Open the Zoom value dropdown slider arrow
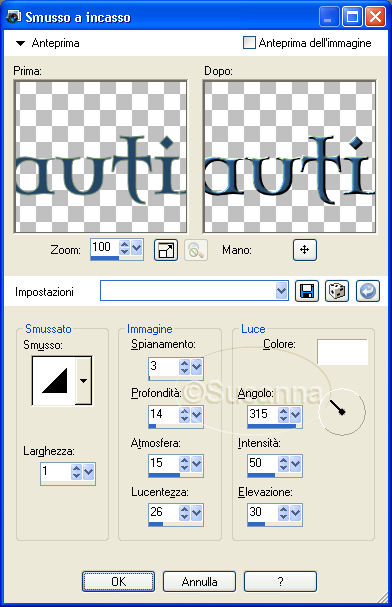 137,247
